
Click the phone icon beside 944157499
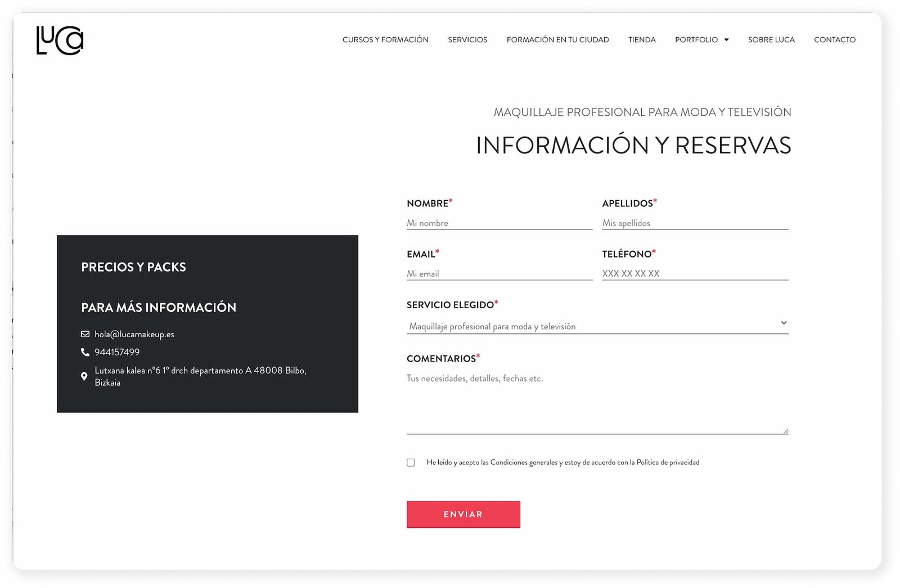85,352
